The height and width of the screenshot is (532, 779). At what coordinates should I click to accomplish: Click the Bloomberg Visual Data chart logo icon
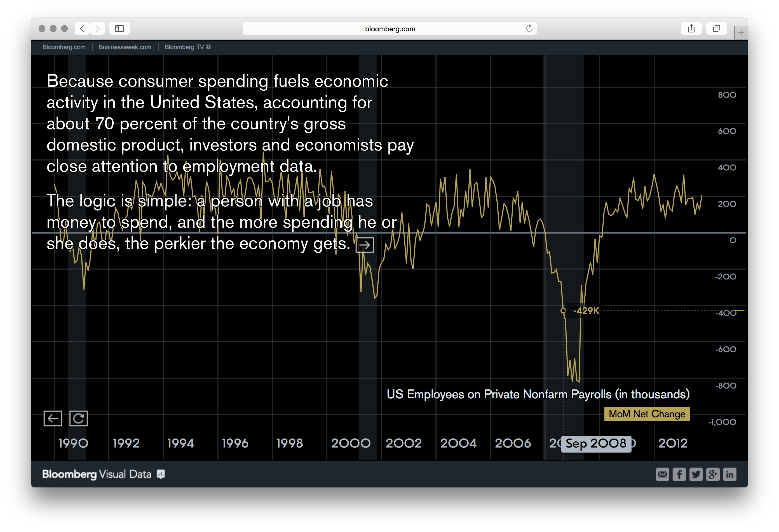161,474
